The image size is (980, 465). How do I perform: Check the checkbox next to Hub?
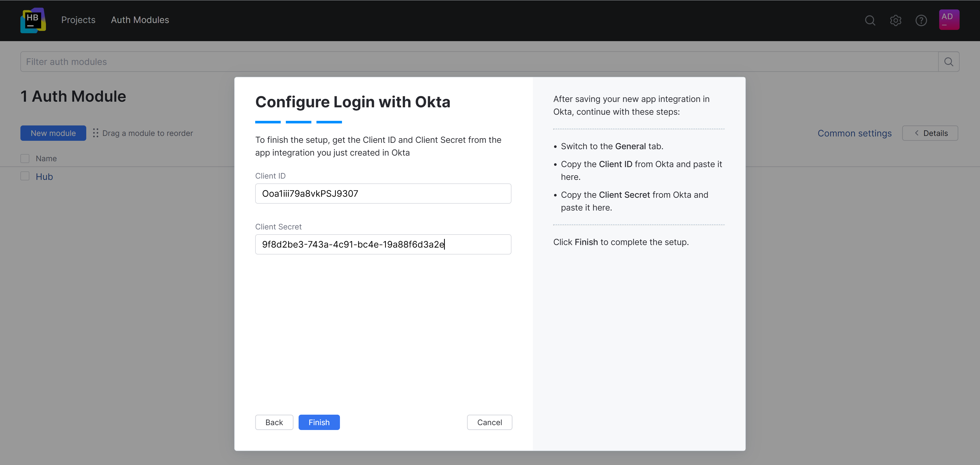(25, 176)
